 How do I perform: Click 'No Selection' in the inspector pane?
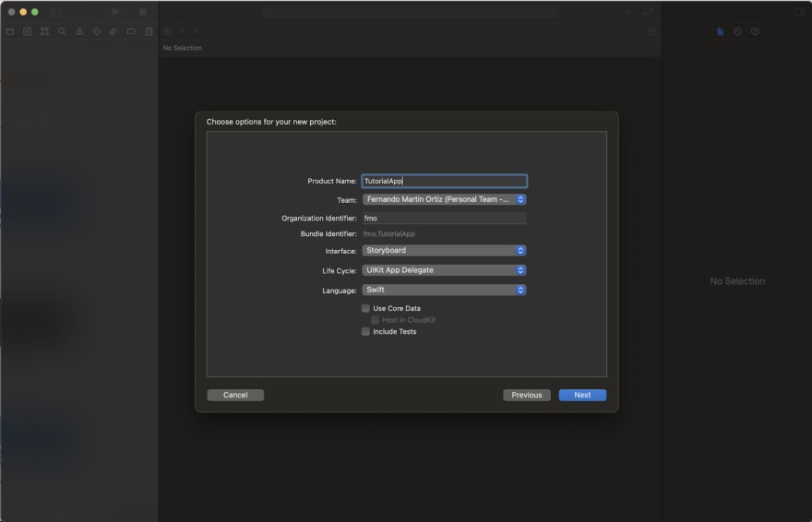(737, 281)
